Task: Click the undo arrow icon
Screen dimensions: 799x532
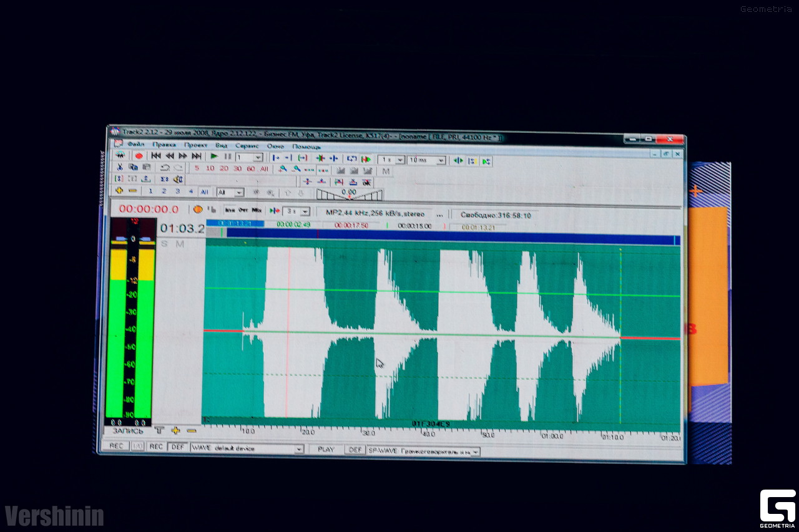Action: (165, 168)
